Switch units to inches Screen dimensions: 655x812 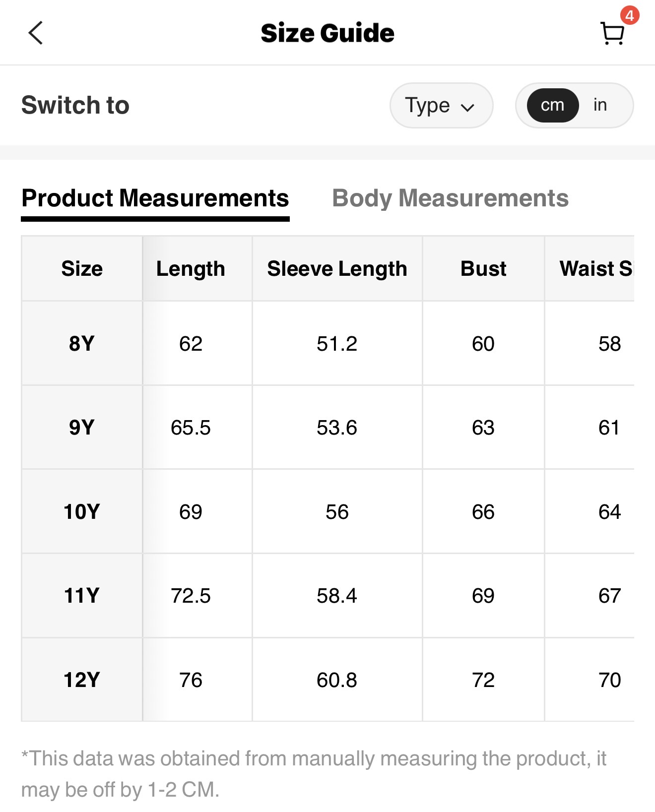[600, 105]
